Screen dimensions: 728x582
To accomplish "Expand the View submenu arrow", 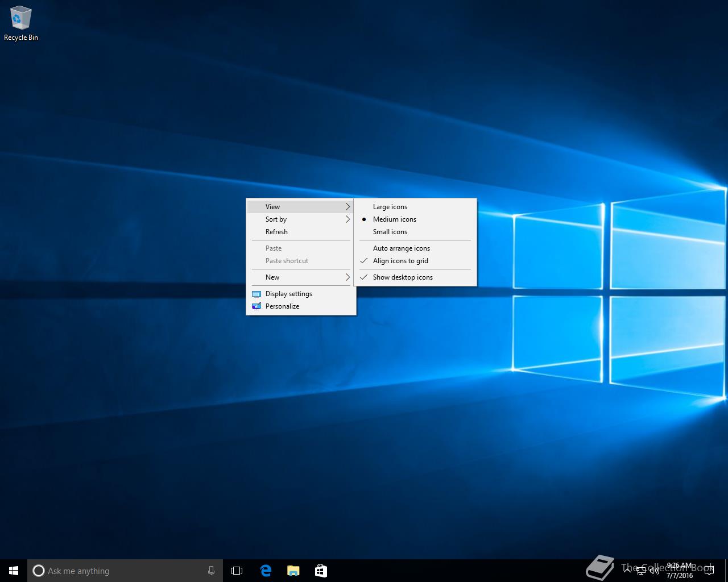I will coord(348,207).
